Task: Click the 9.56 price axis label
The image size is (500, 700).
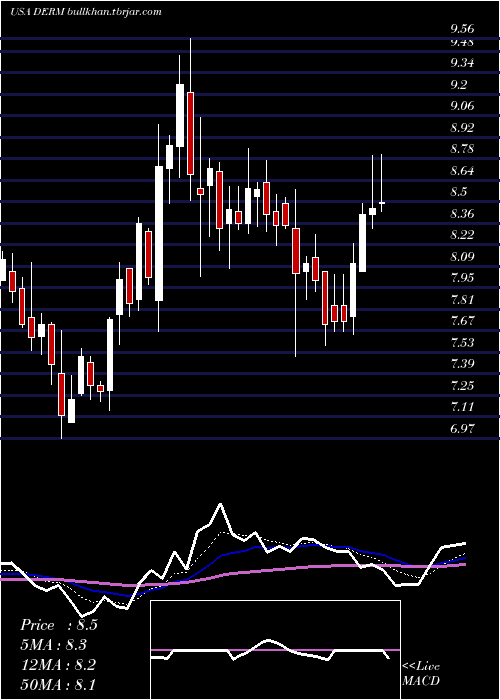Action: pyautogui.click(x=462, y=29)
